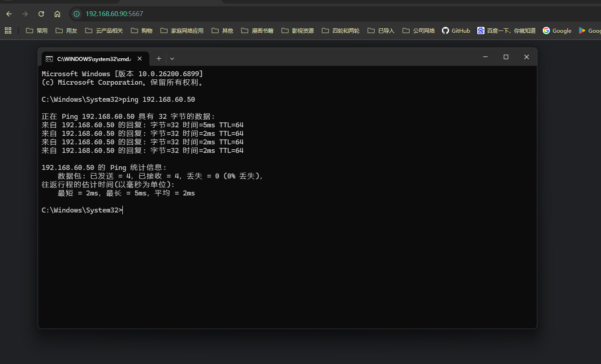601x364 pixels.
Task: Maximize the terminal window
Action: [x=506, y=57]
